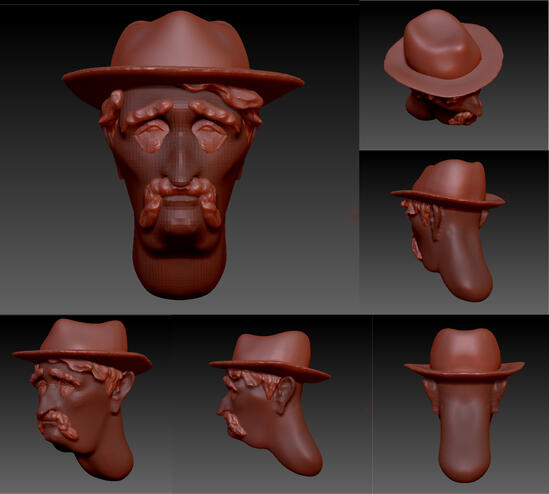Screen dimensions: 549x494
Task: Open the top-down hat view render
Action: [x=444, y=67]
